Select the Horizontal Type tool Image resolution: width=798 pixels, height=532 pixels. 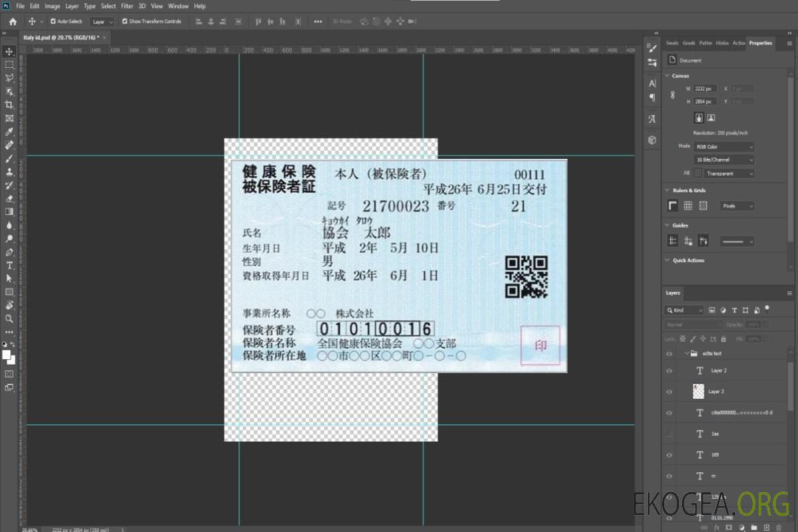point(10,265)
